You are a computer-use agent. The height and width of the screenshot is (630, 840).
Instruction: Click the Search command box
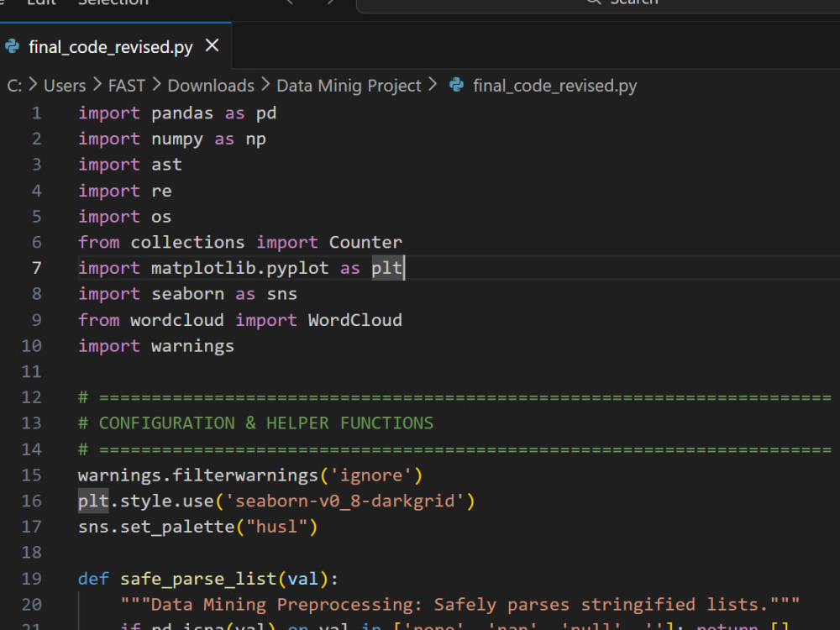[x=598, y=4]
